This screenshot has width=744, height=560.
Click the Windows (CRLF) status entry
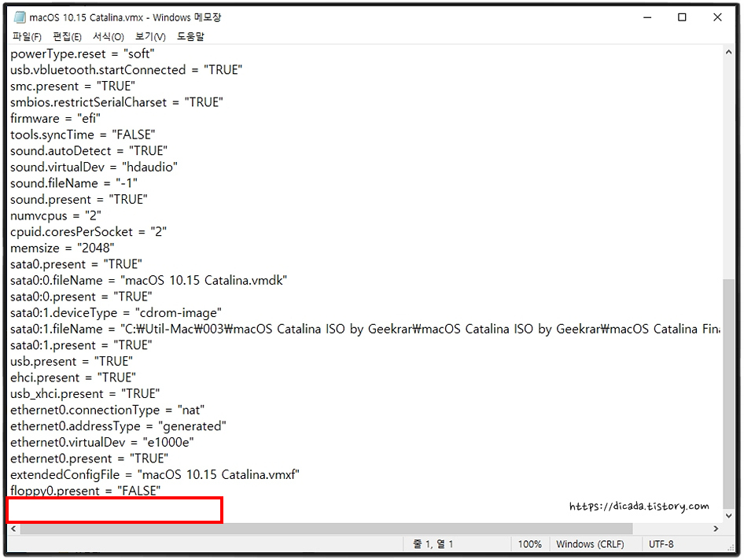coord(590,543)
